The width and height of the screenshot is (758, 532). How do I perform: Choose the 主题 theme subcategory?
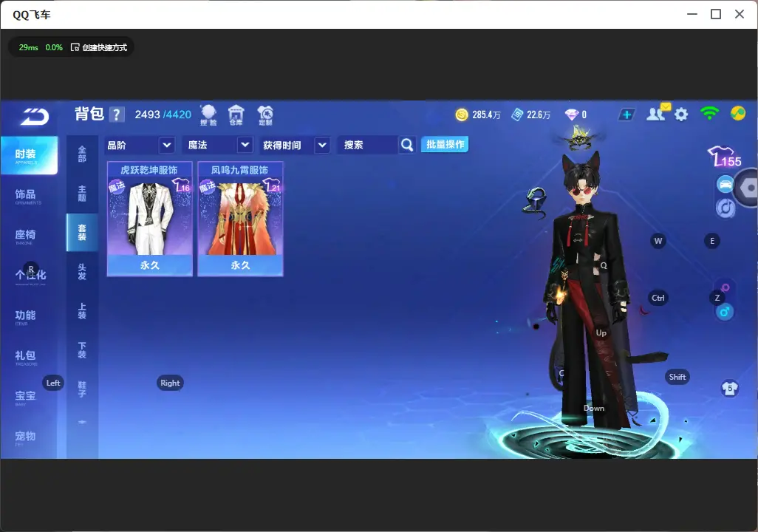82,194
